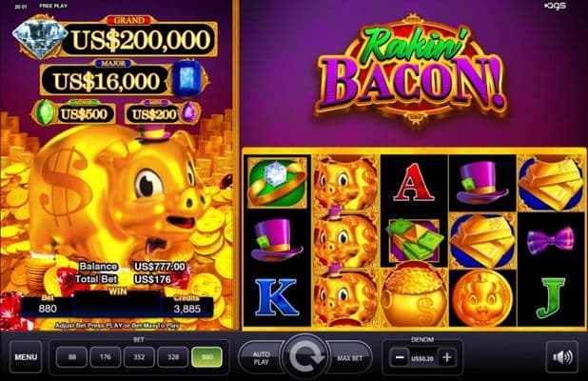588x381 pixels.
Task: Click the green emerald gem icon
Action: click(45, 111)
